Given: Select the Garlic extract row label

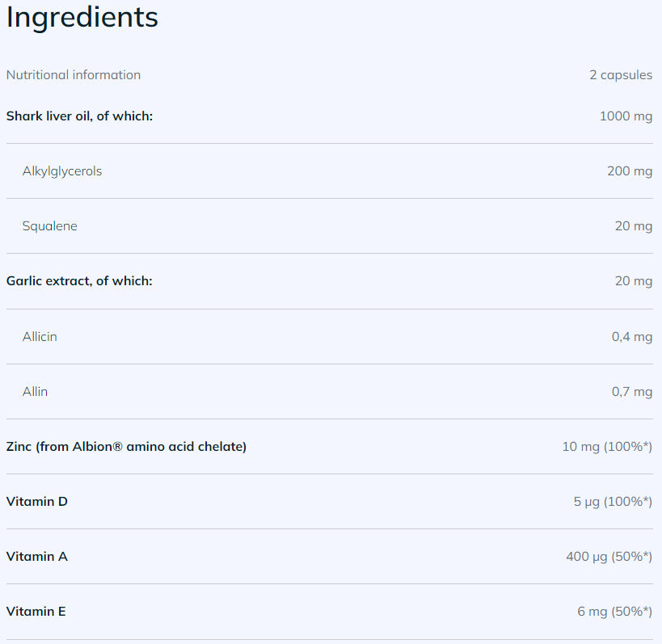Looking at the screenshot, I should [x=79, y=281].
